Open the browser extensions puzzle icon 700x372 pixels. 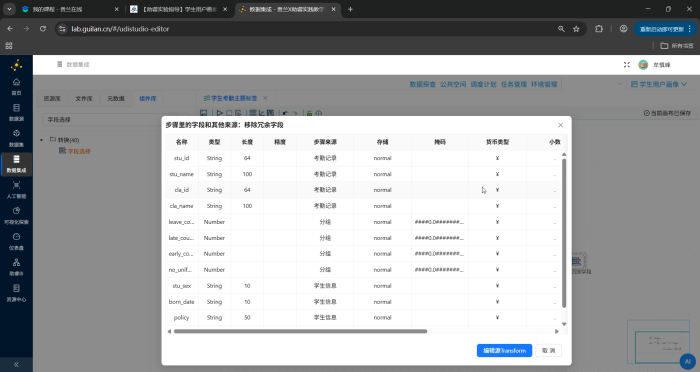pos(599,29)
